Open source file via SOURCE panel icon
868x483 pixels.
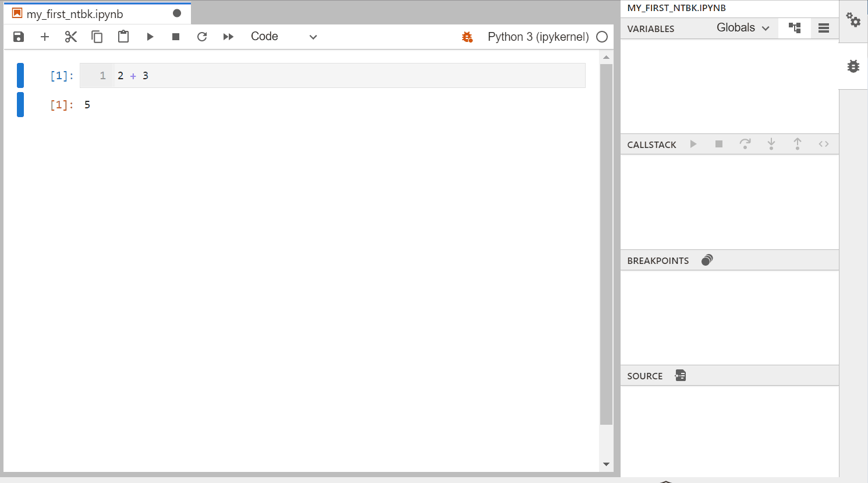[680, 375]
